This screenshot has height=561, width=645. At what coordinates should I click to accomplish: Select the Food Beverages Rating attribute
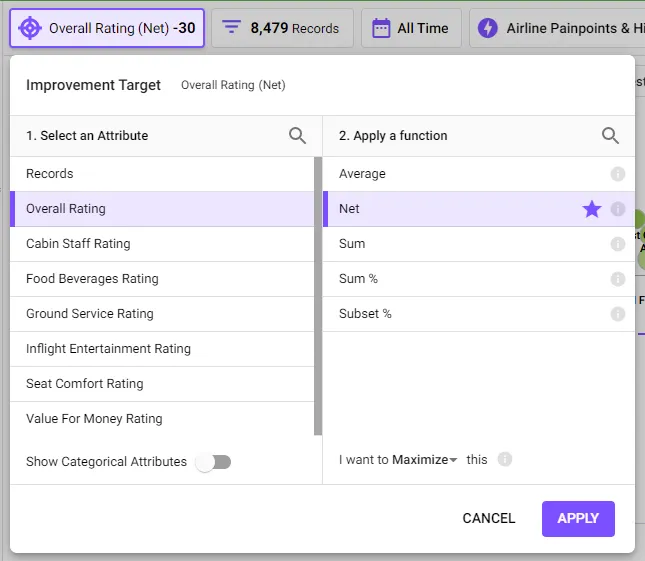point(162,278)
